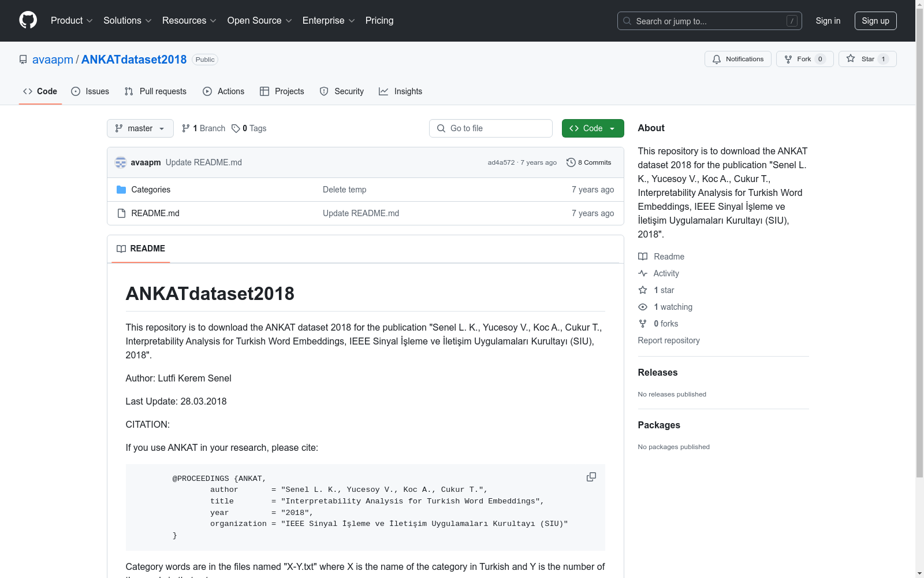The image size is (924, 578).
Task: Fork the repository
Action: point(804,59)
